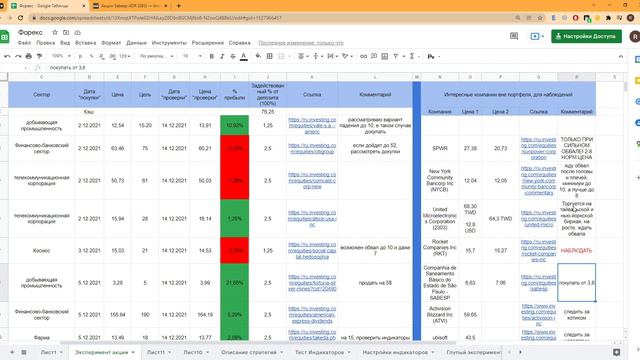
Task: Open the functions sigma menu
Action: pos(412,56)
